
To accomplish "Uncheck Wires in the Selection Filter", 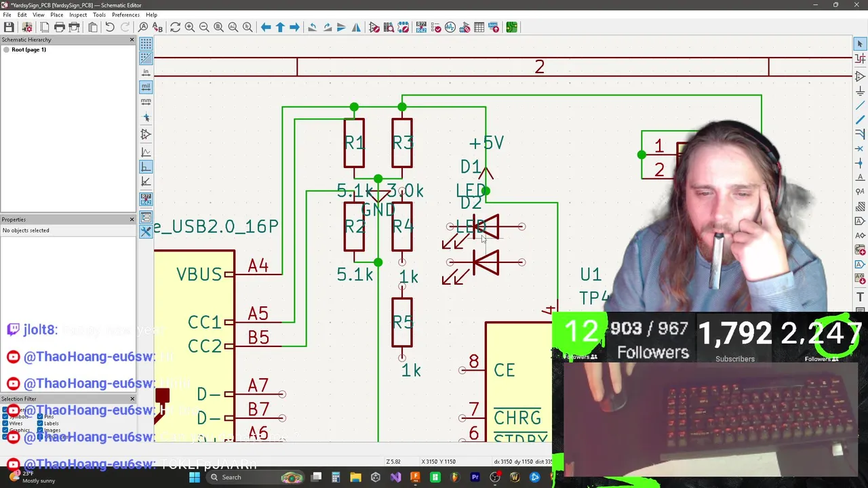I will [x=5, y=424].
